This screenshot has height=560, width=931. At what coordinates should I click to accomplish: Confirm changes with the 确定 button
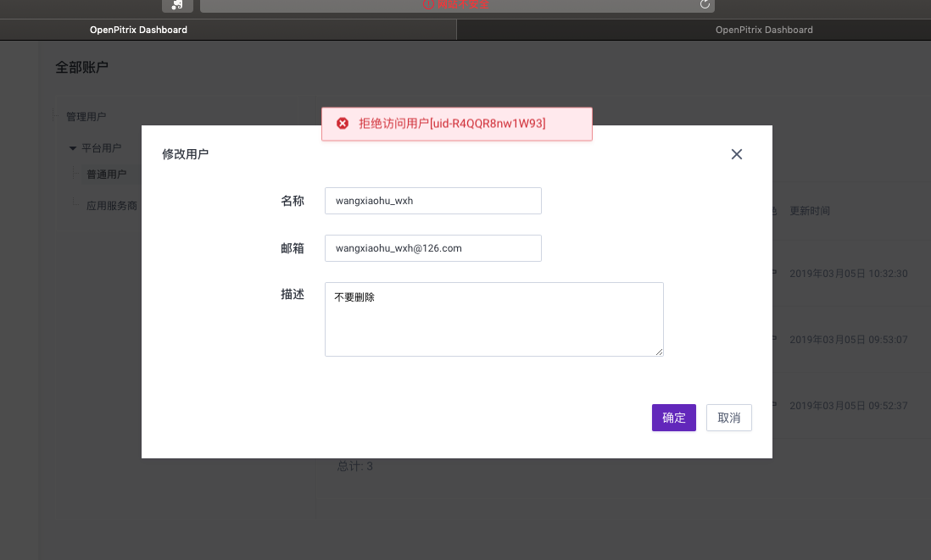pos(674,418)
